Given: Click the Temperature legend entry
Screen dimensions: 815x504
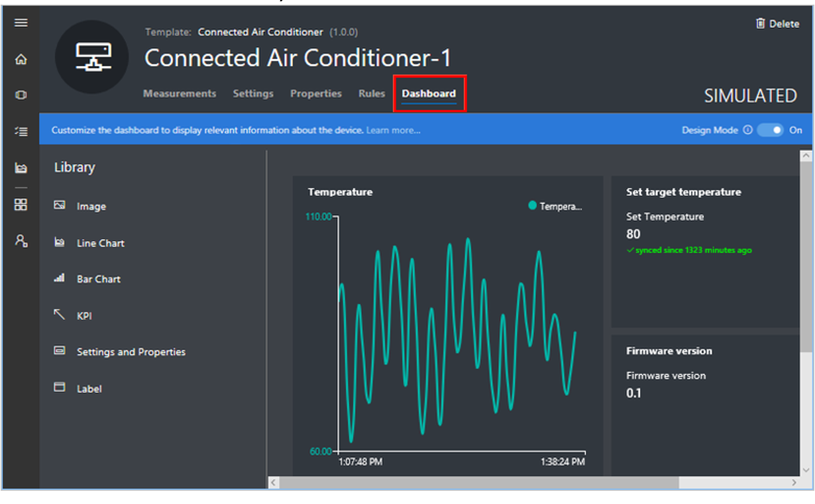Looking at the screenshot, I should click(555, 206).
